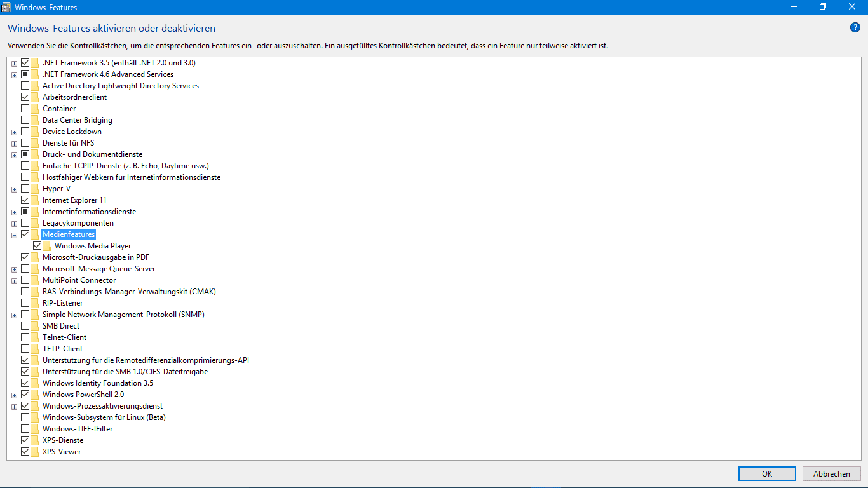This screenshot has height=488, width=868.
Task: Confirm changes with the OK button
Action: pos(767,474)
